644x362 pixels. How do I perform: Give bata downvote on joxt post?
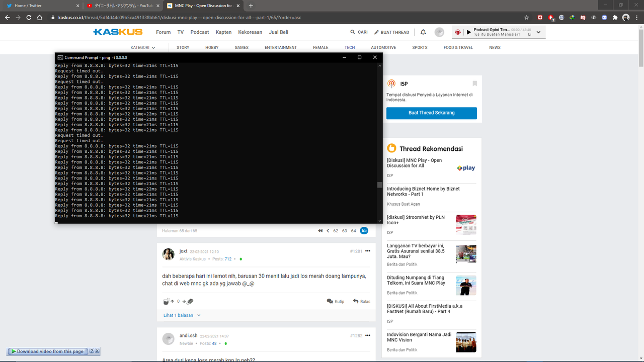[x=188, y=301]
